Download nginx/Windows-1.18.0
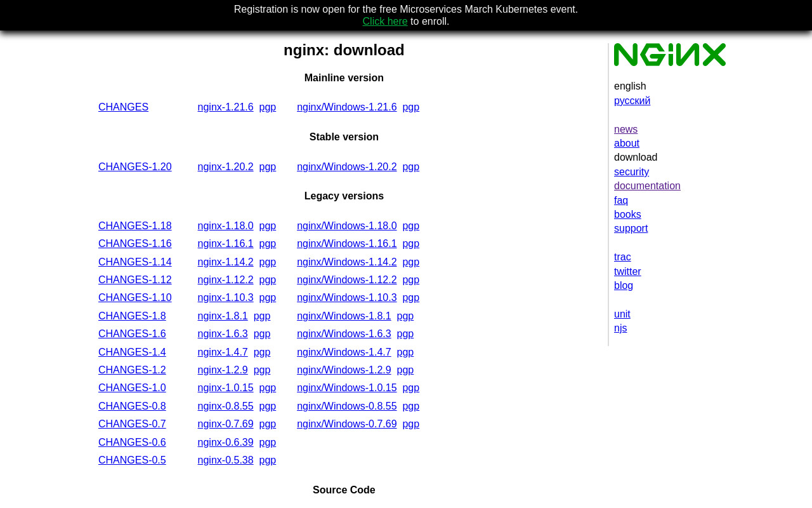812x508 pixels. pos(347,226)
